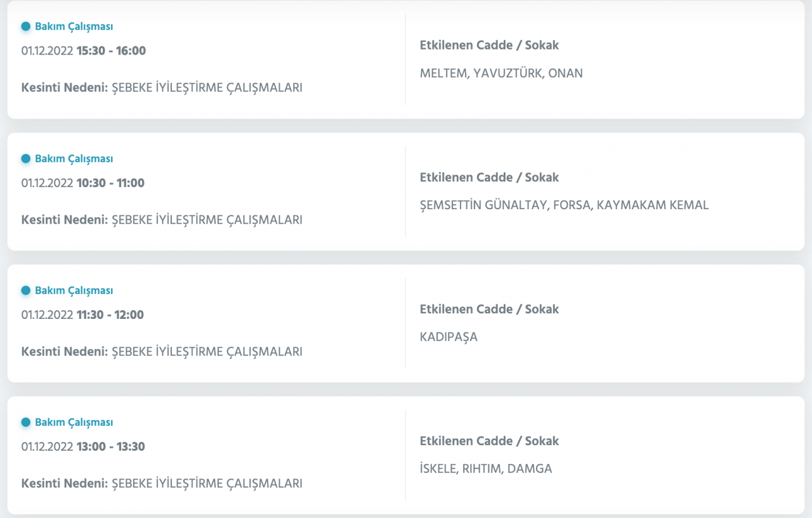Click the MELTEM, YAVUZTÜRK, ONAN street list
Viewport: 812px width, 518px height.
501,73
